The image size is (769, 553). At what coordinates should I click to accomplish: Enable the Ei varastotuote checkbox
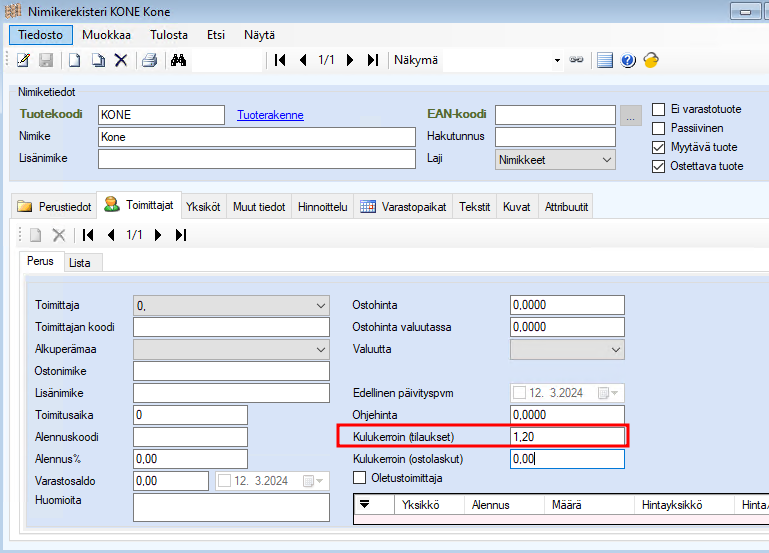(x=658, y=109)
